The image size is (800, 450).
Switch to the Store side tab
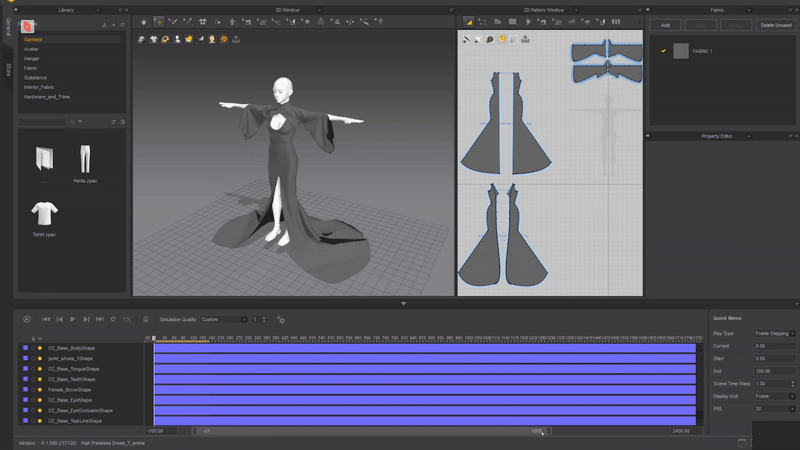pos(8,70)
